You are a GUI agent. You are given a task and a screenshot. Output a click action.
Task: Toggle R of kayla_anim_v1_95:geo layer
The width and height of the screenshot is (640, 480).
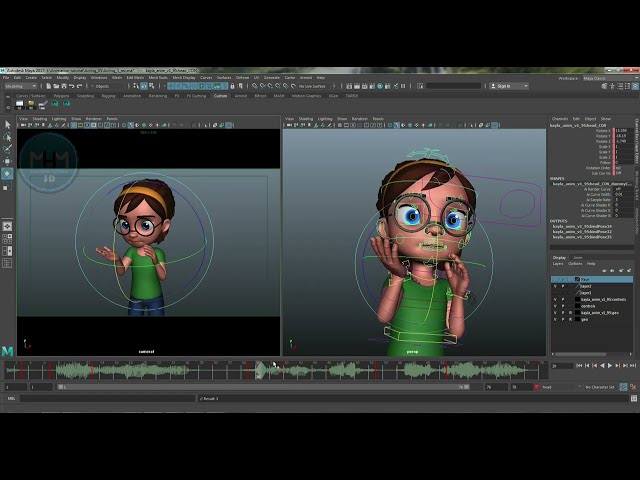tap(571, 313)
